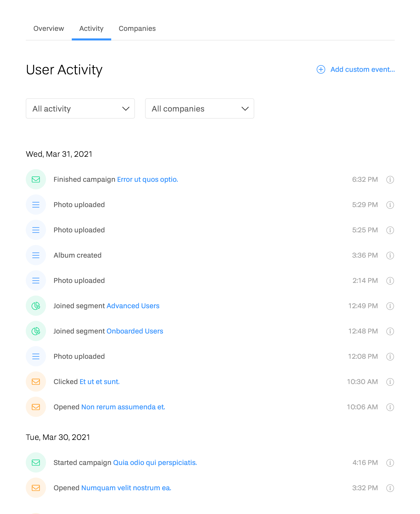
Task: Open the All activity dropdown
Action: click(x=80, y=109)
